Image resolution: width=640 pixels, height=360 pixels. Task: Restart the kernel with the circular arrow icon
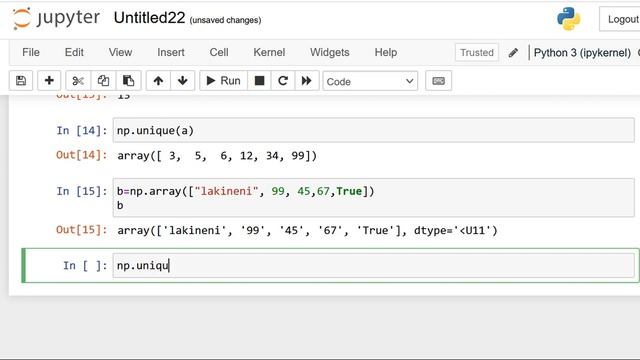283,81
